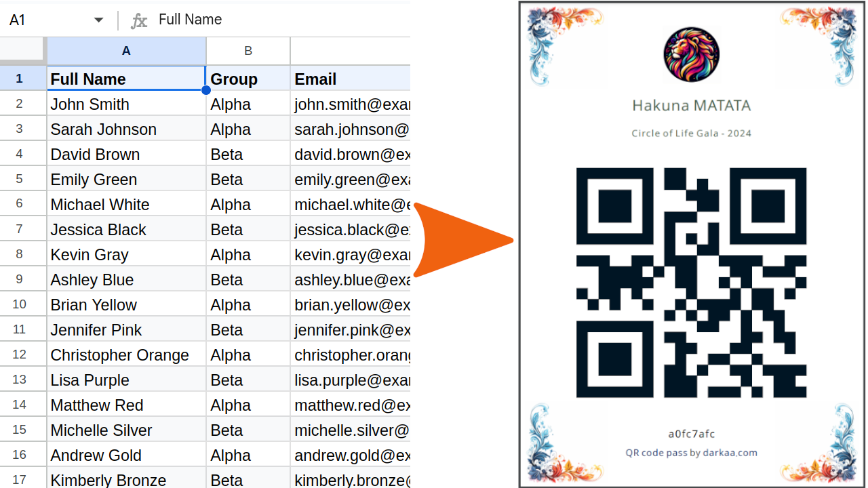Click the Christopher Orange cell
The image size is (868, 488).
(x=126, y=354)
